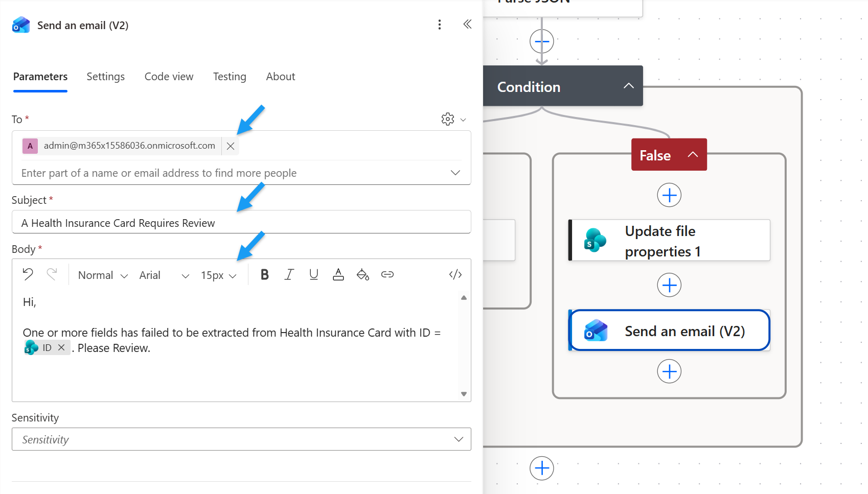The height and width of the screenshot is (494, 868).
Task: Redo edit in body editor
Action: coord(52,274)
